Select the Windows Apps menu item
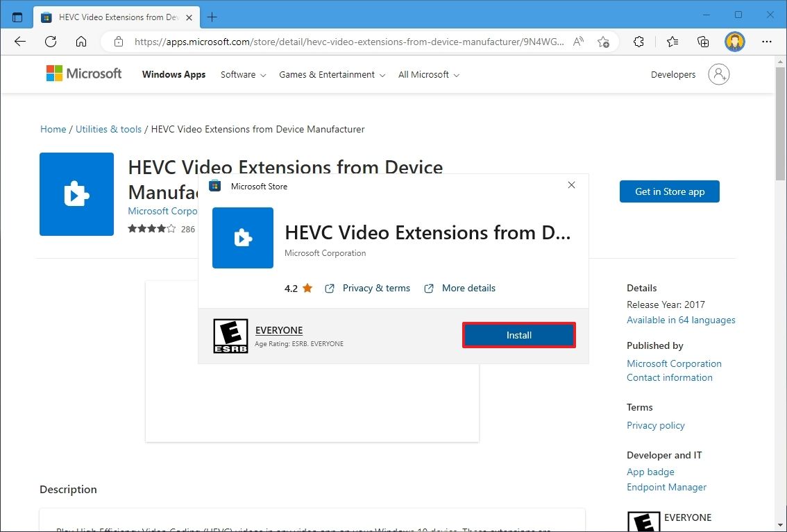This screenshot has width=787, height=532. click(x=174, y=74)
